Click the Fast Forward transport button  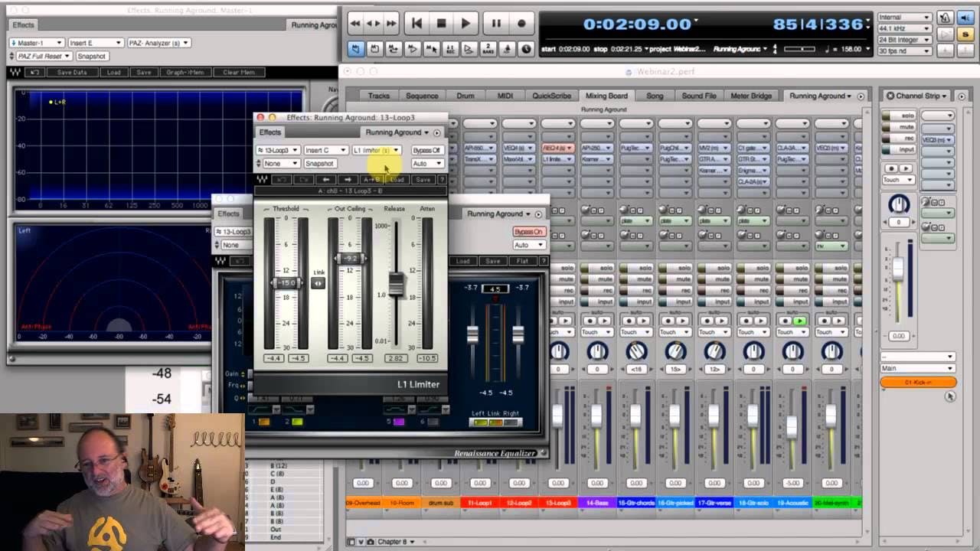pos(391,24)
